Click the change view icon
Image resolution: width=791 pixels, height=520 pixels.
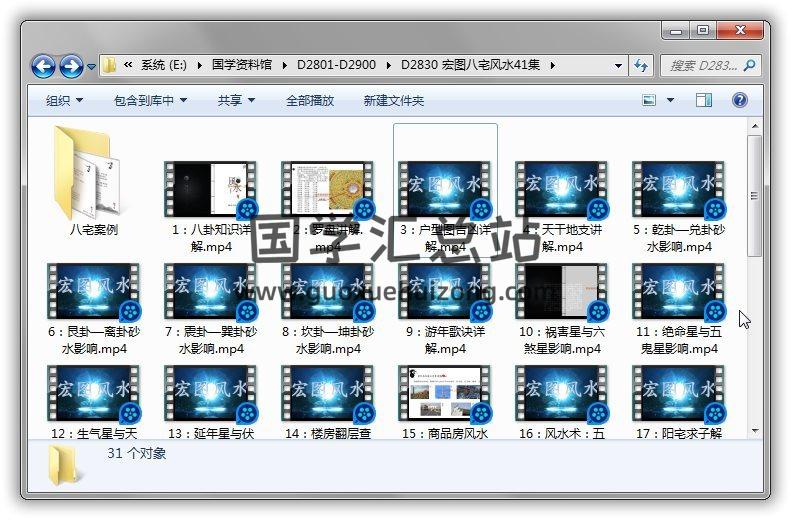pos(650,100)
